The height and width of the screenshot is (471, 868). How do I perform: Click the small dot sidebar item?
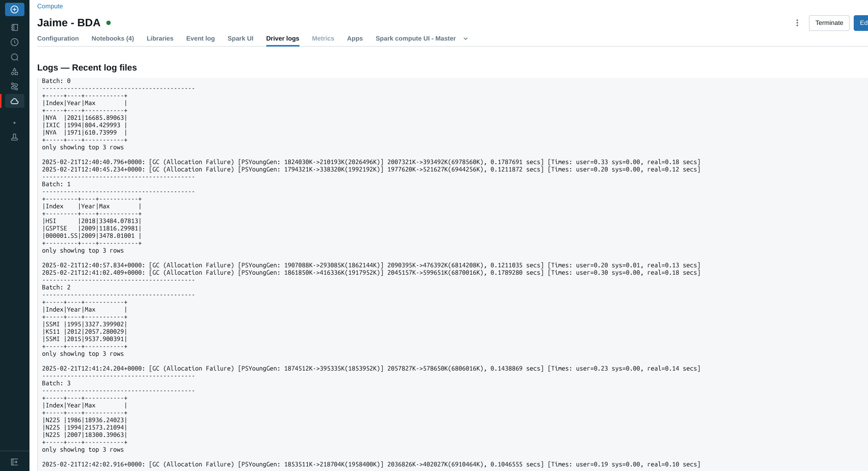[x=14, y=123]
